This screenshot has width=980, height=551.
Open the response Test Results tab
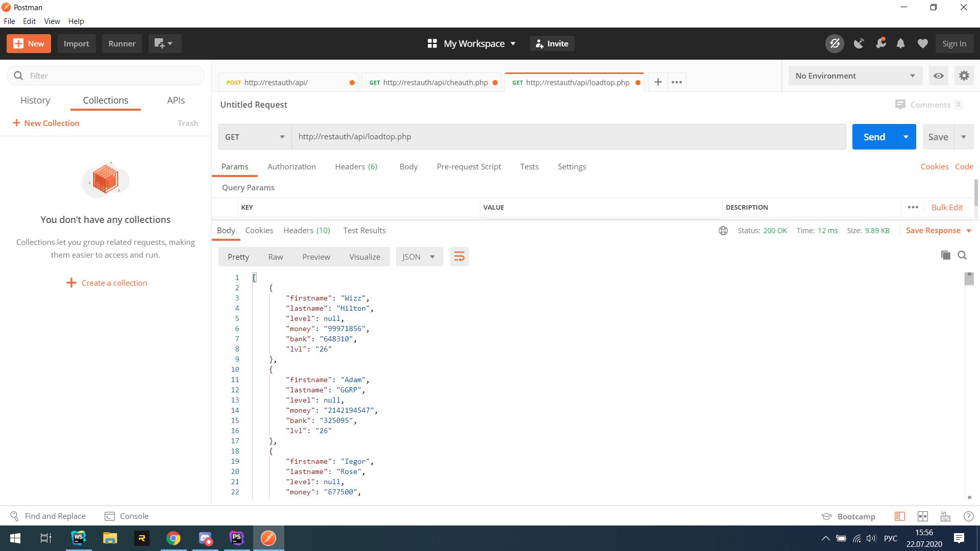pyautogui.click(x=364, y=231)
